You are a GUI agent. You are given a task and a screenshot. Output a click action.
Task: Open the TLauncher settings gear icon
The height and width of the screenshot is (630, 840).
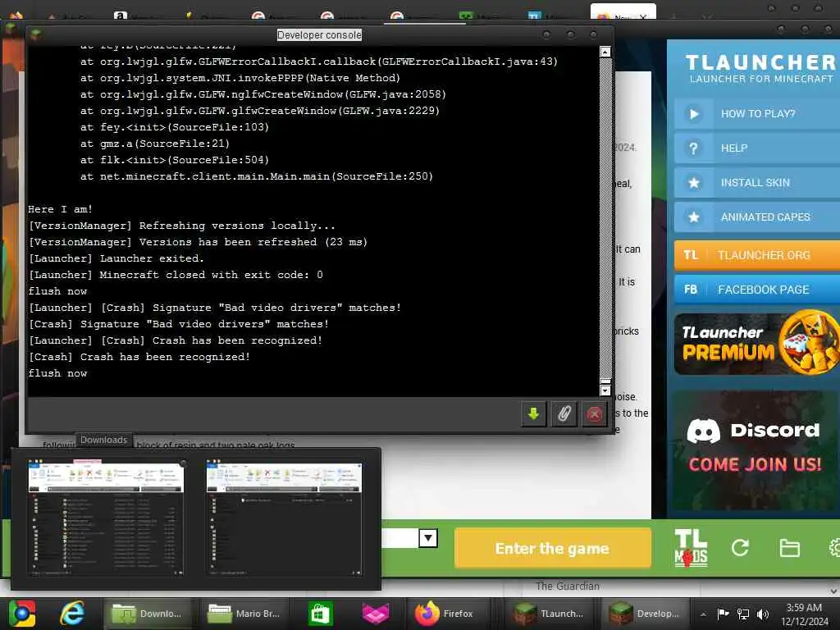click(834, 547)
